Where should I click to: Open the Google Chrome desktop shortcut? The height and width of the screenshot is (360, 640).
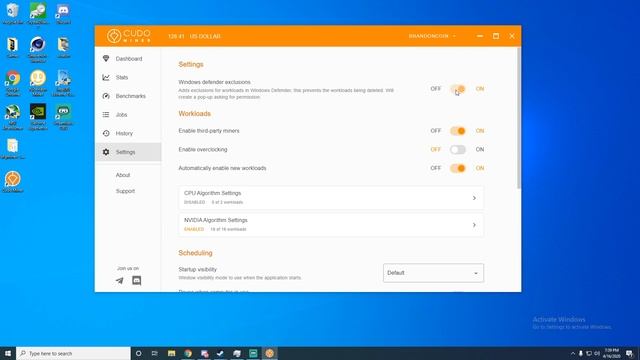13,83
